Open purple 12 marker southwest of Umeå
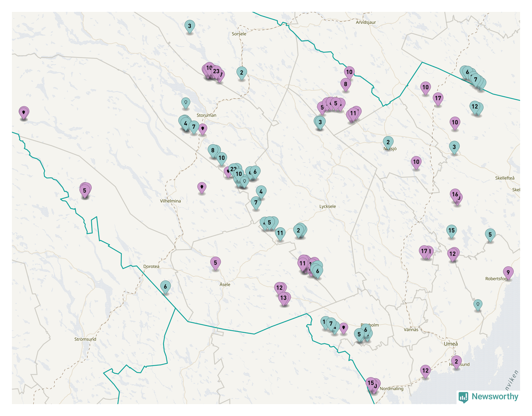This screenshot has width=532, height=416. click(x=425, y=372)
